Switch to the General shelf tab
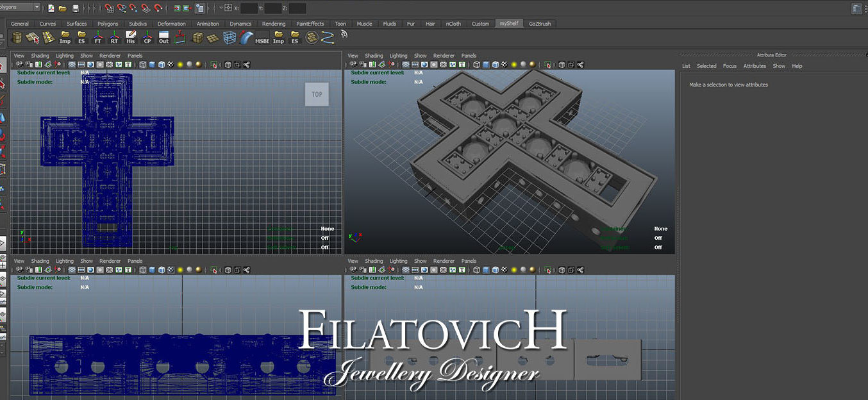Screen dimensions: 868x400 [x=20, y=24]
